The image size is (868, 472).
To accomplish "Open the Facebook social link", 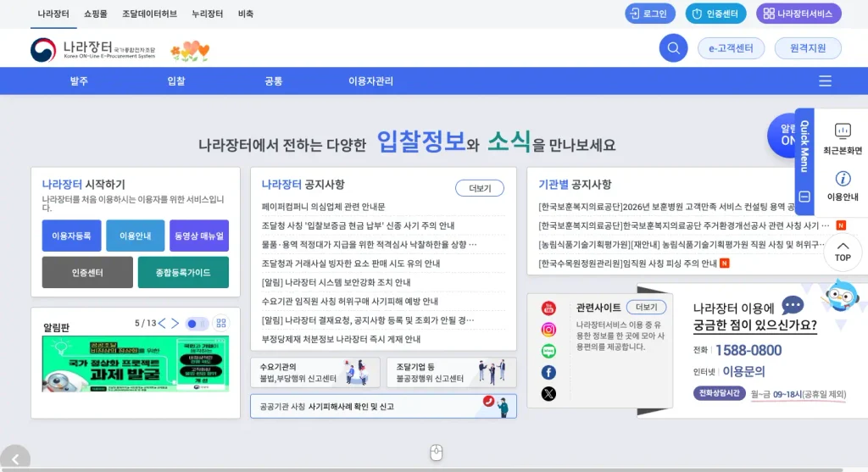I will pos(548,372).
